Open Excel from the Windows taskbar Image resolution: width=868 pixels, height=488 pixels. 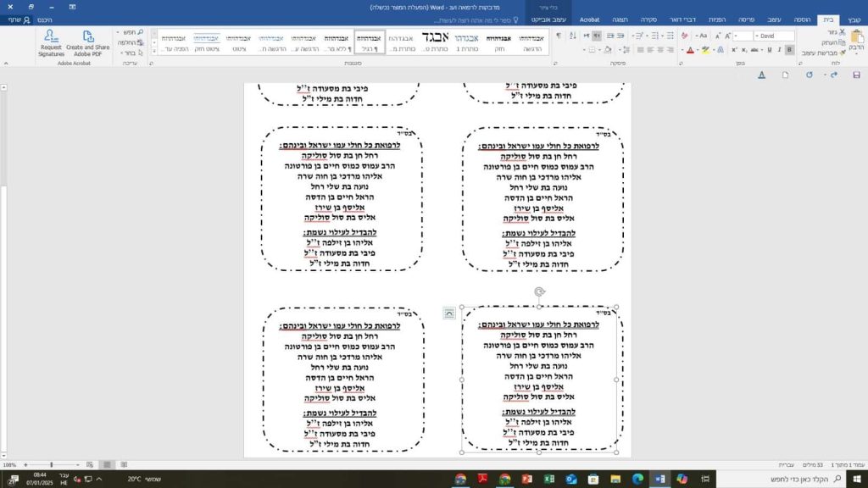(x=548, y=480)
